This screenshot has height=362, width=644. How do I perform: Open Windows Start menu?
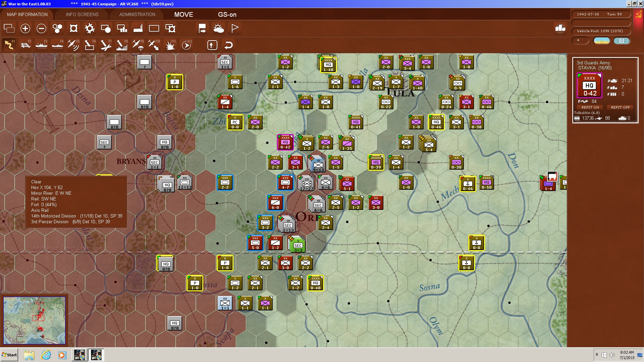(x=9, y=355)
